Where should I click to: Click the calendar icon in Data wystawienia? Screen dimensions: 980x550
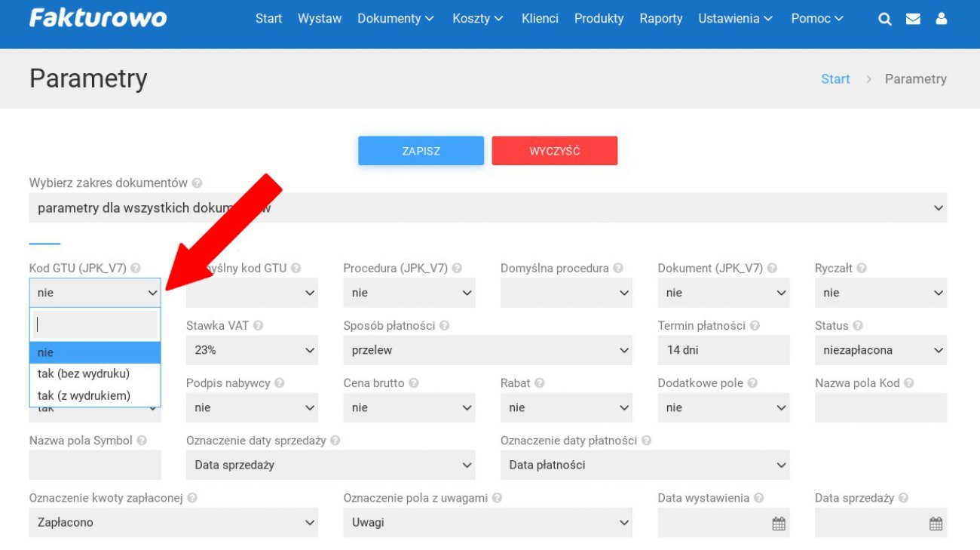pyautogui.click(x=779, y=524)
